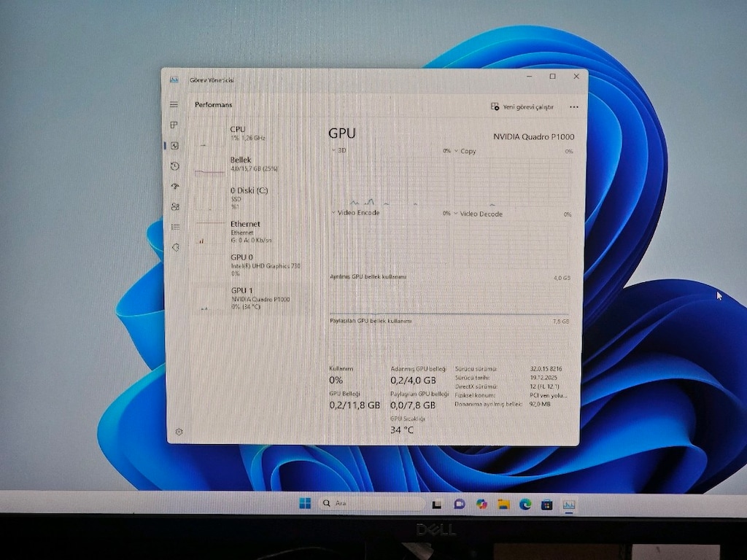Open the three-dots more options menu

pyautogui.click(x=574, y=107)
